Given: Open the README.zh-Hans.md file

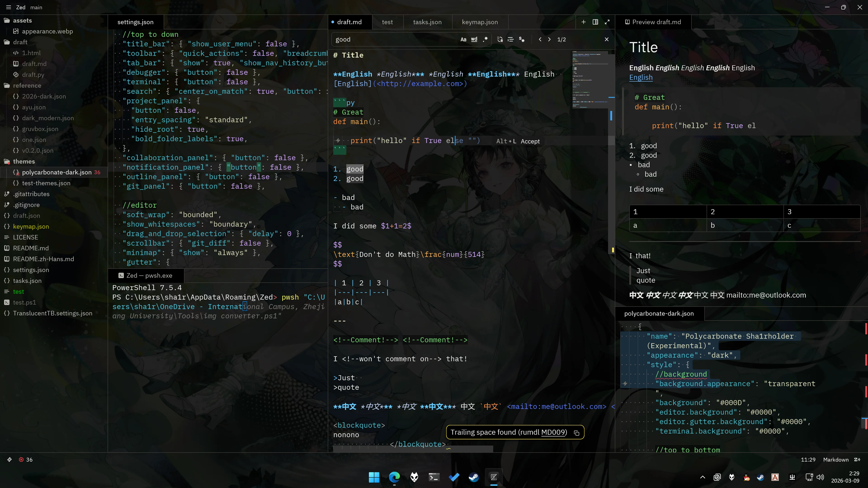Looking at the screenshot, I should 54,259.
